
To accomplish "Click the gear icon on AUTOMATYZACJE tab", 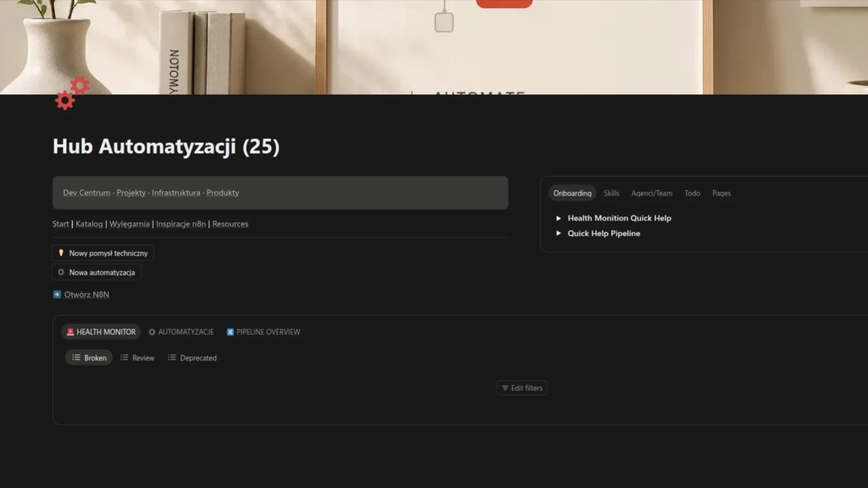I will [x=152, y=332].
